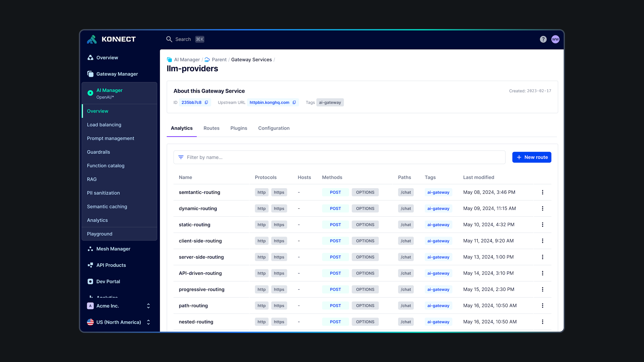Open actions menu for path-routing row
The width and height of the screenshot is (644, 362).
tap(542, 306)
